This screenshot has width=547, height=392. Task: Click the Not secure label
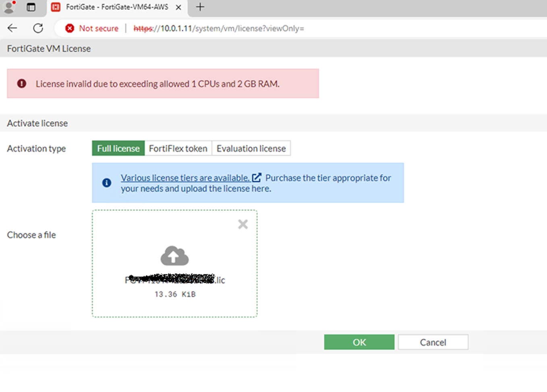[99, 28]
